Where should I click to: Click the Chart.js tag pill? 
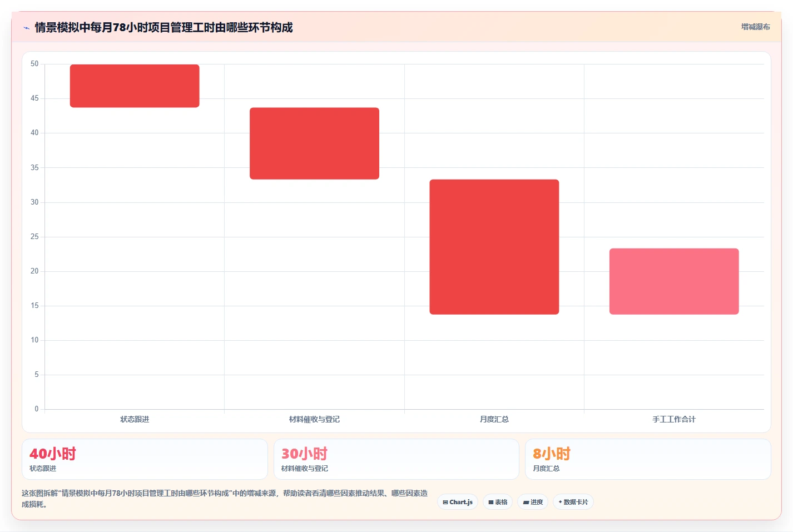pos(458,502)
